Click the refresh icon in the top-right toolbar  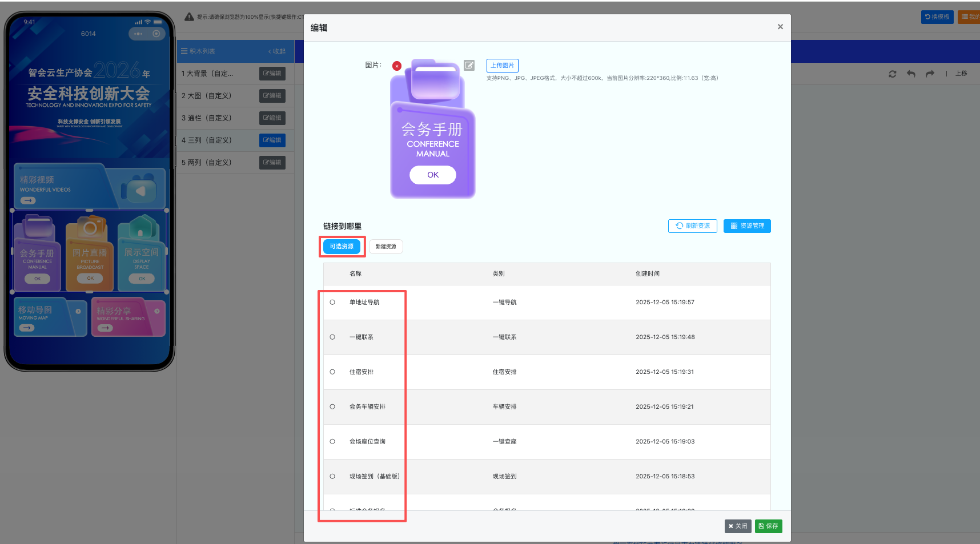(893, 74)
